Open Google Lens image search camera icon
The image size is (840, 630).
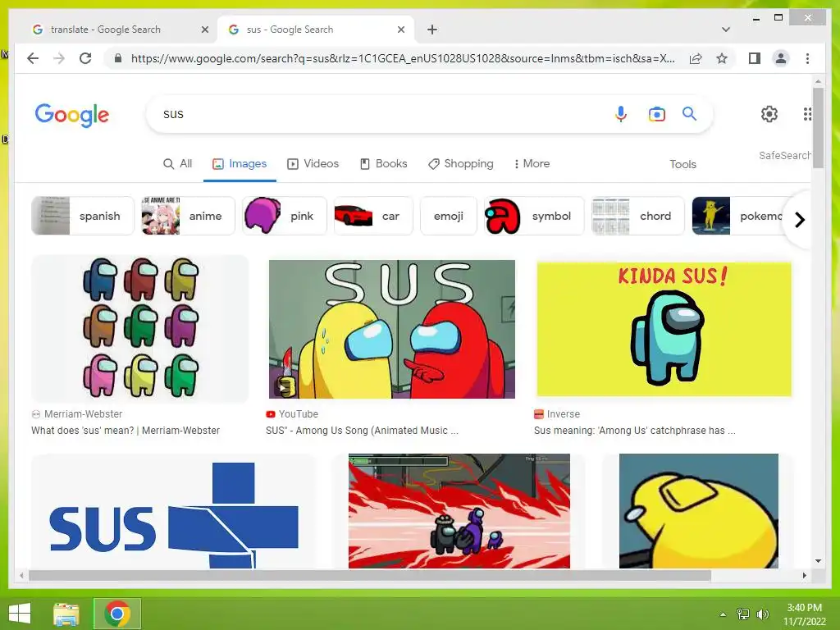coord(656,114)
